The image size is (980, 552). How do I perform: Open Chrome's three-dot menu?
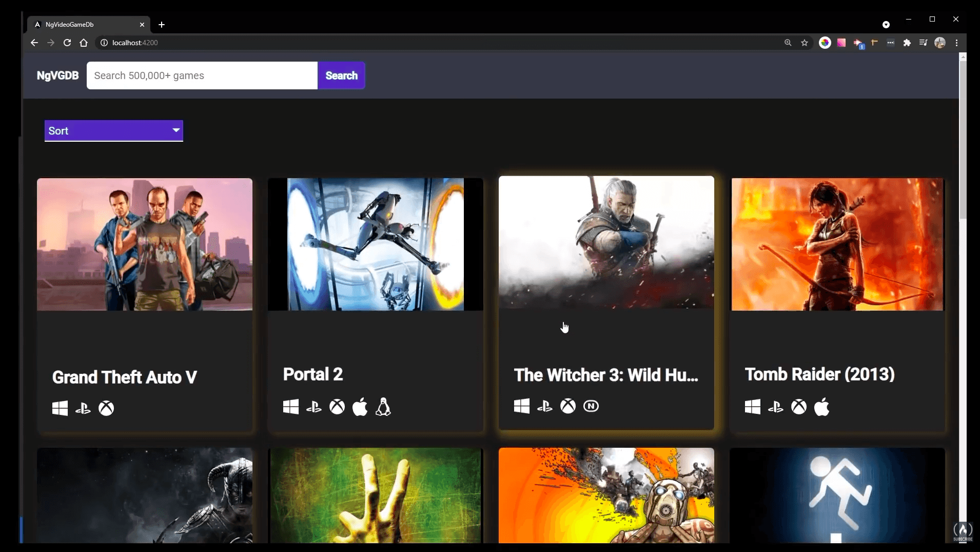(x=956, y=43)
